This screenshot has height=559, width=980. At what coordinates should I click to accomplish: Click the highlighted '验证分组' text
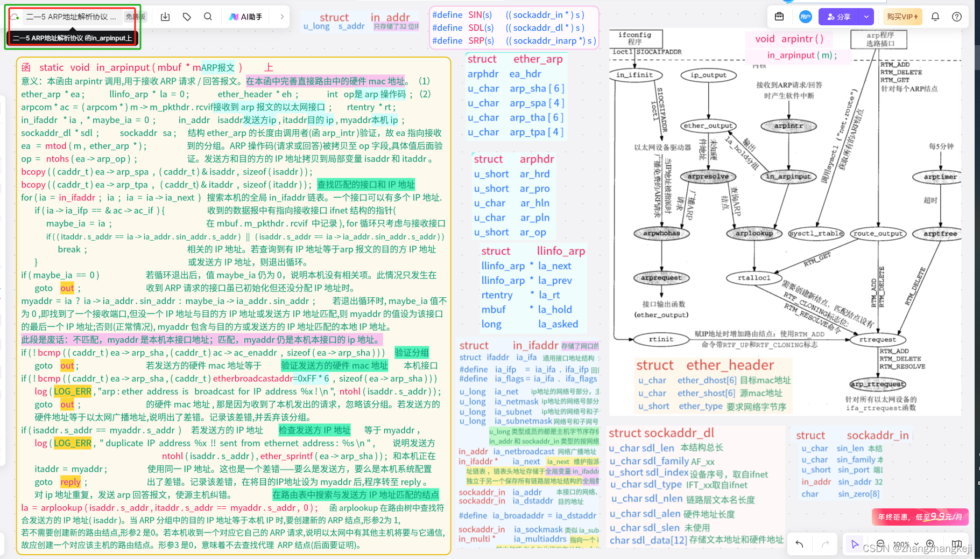[412, 353]
